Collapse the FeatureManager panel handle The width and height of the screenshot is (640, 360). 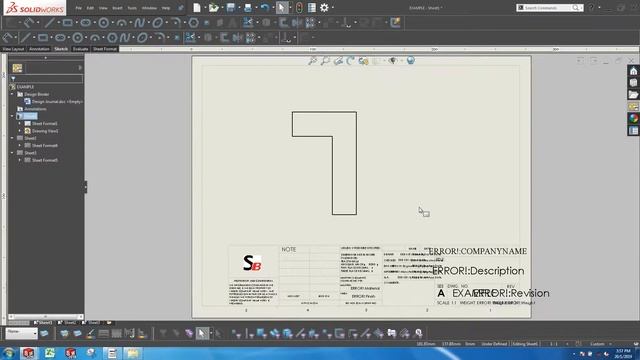(x=86, y=187)
